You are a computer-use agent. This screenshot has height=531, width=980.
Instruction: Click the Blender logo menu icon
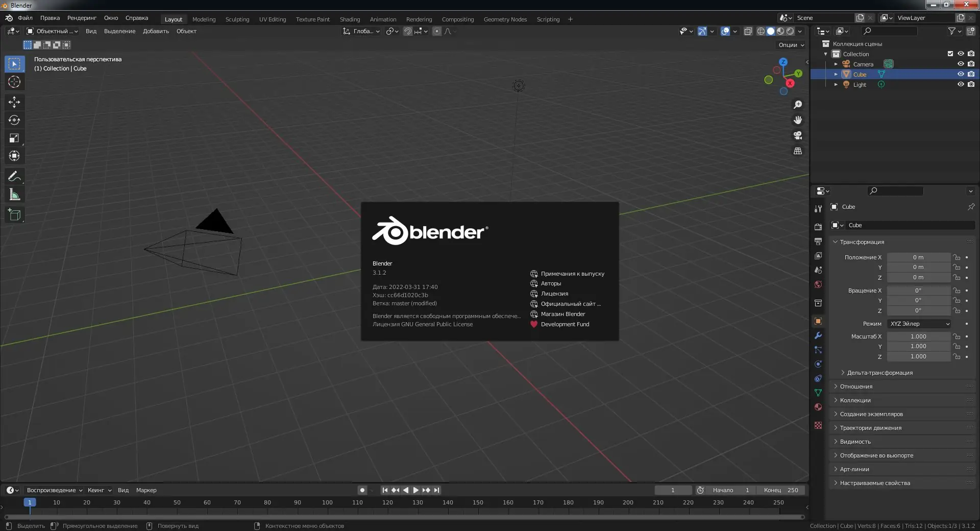click(x=9, y=18)
